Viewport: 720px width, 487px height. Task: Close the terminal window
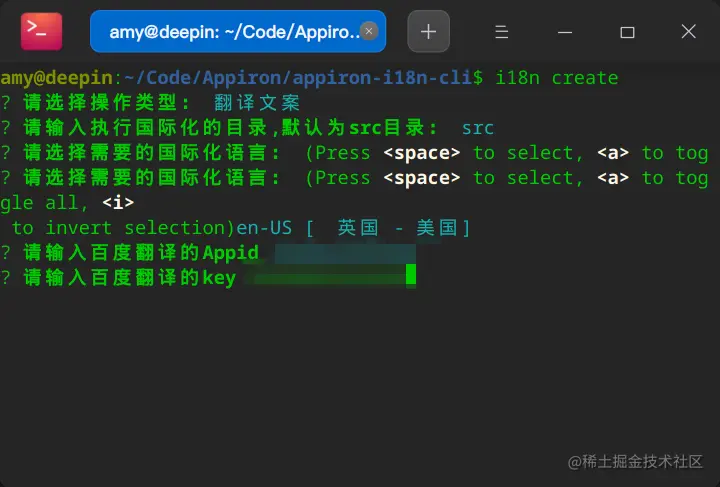pyautogui.click(x=688, y=32)
